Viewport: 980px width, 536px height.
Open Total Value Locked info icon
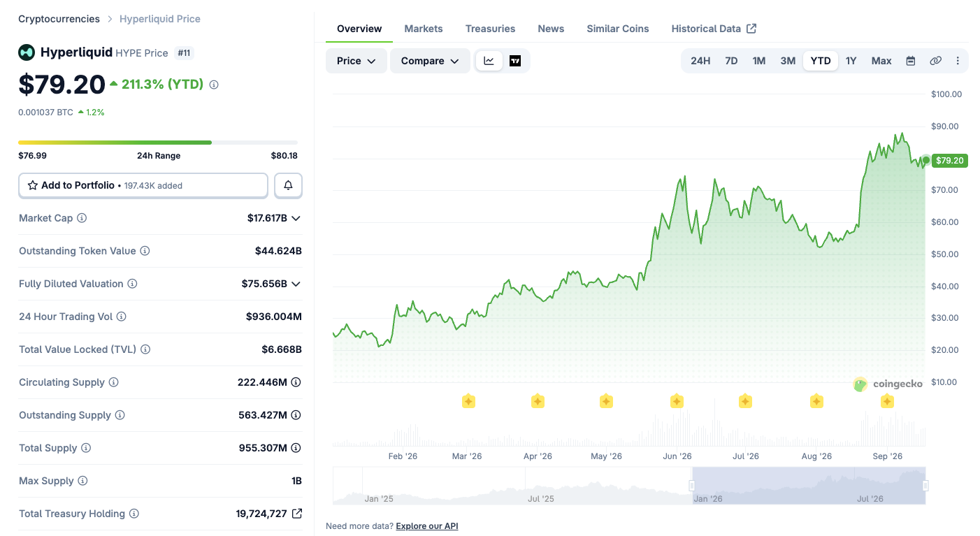(145, 349)
